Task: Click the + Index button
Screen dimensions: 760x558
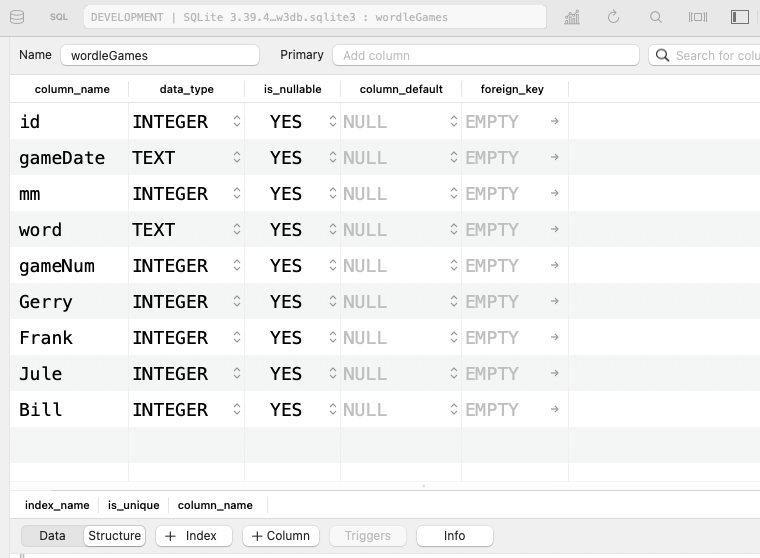Action: (193, 536)
